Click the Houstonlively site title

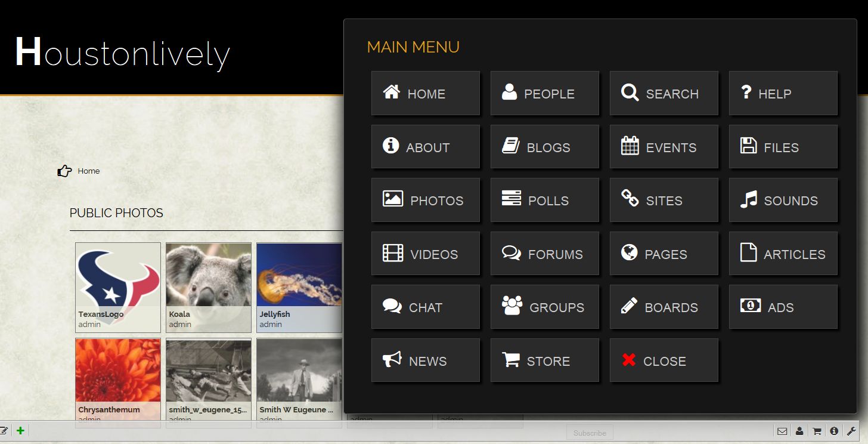coord(122,53)
